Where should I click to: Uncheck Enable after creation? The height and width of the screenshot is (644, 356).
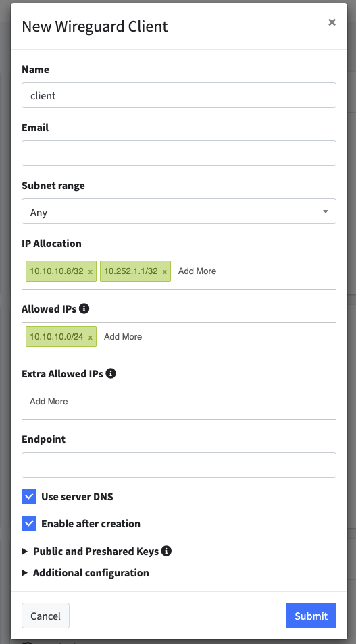pyautogui.click(x=29, y=523)
